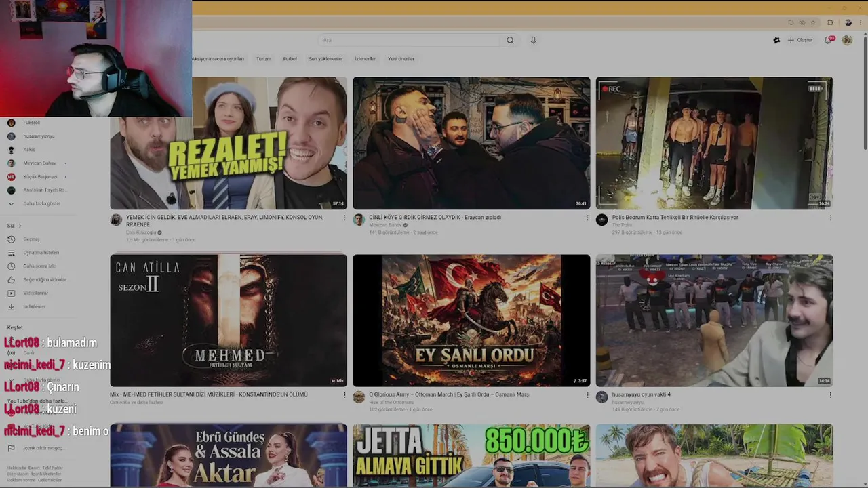Open options menu for MEHMED FETİHLER SULTANI mix
The width and height of the screenshot is (868, 488).
(344, 395)
